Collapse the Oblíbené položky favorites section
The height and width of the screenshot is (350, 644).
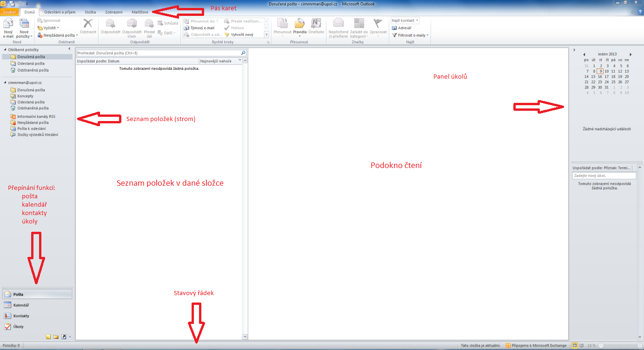(x=5, y=49)
